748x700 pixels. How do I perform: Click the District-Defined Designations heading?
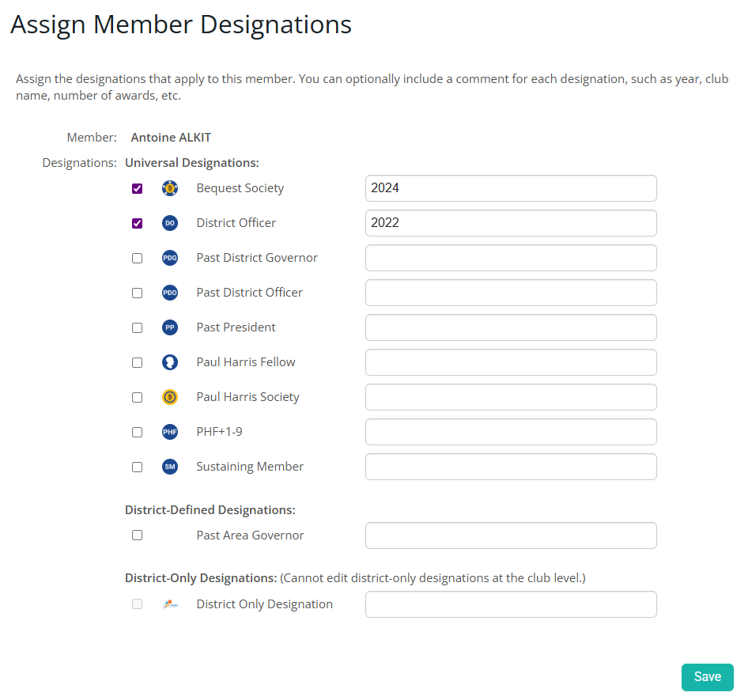point(210,510)
